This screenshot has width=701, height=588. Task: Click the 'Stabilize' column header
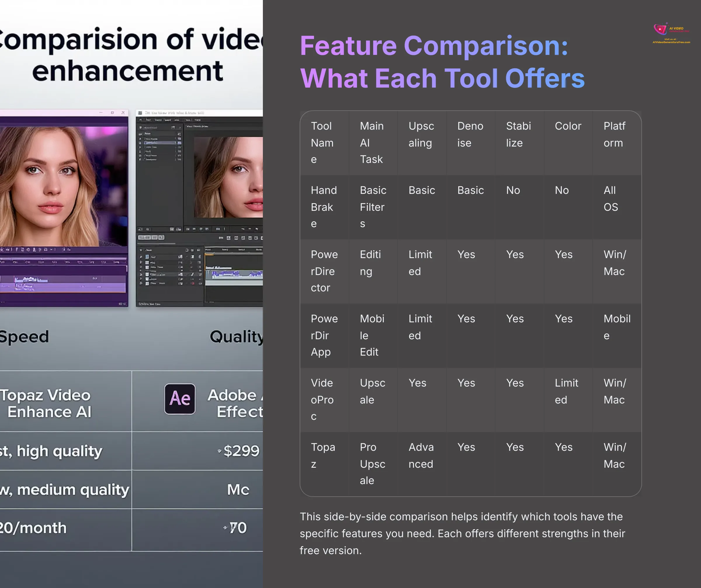point(519,143)
